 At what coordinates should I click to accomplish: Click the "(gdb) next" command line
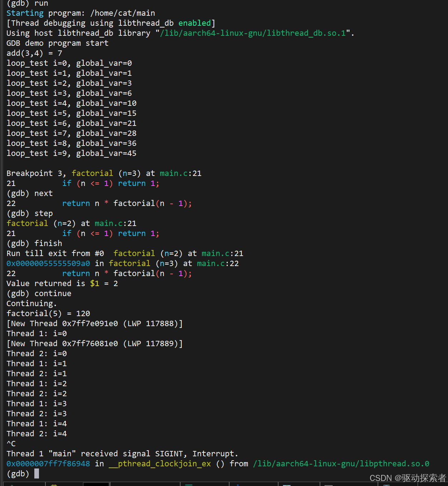tap(30, 193)
